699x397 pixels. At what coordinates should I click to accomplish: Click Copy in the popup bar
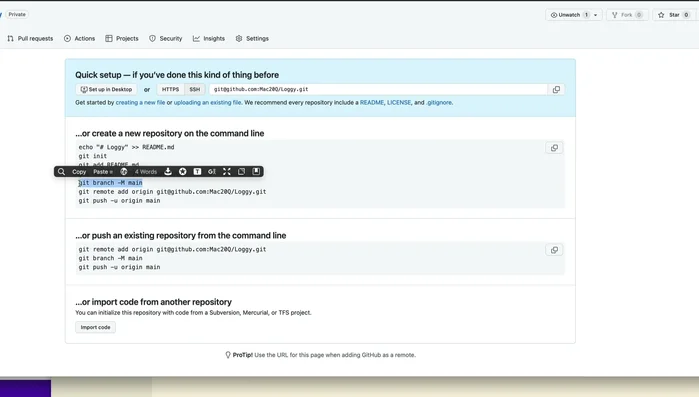click(x=79, y=172)
